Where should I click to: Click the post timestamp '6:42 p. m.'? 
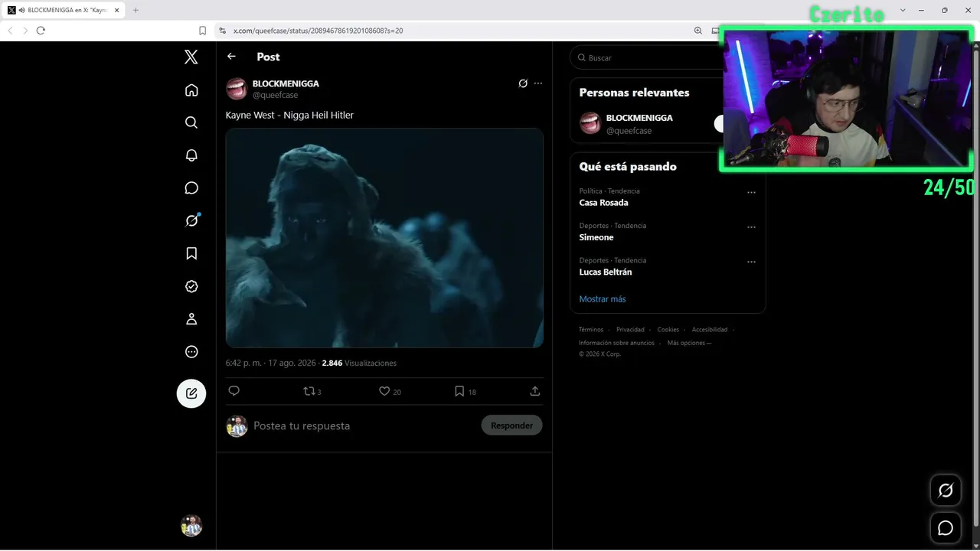click(243, 363)
